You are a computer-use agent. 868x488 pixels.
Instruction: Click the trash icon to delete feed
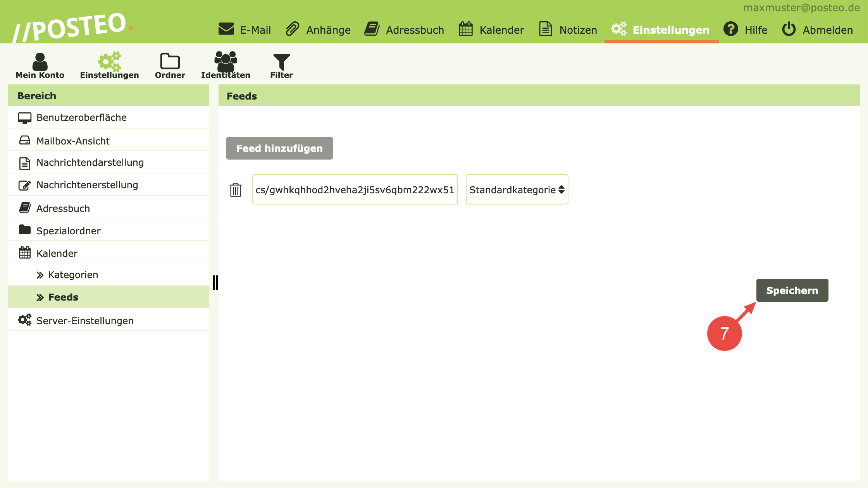click(x=235, y=190)
